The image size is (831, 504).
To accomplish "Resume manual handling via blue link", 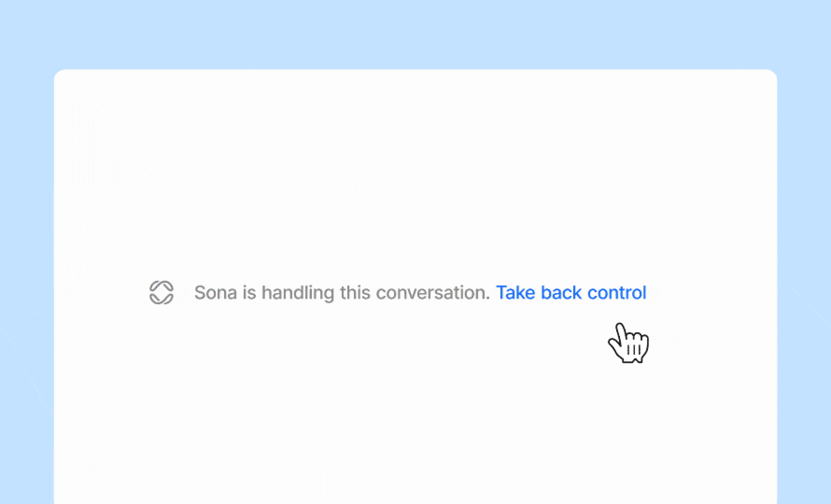I will 571,293.
